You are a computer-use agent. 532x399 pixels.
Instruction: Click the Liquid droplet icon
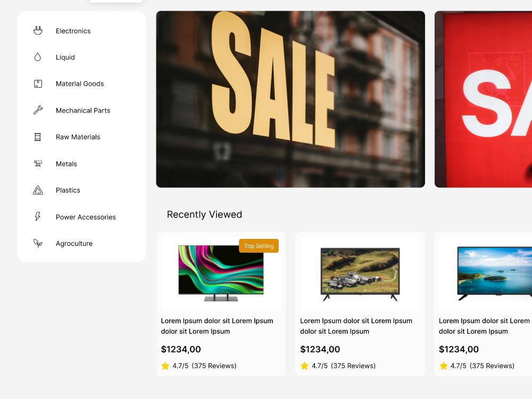click(x=38, y=57)
